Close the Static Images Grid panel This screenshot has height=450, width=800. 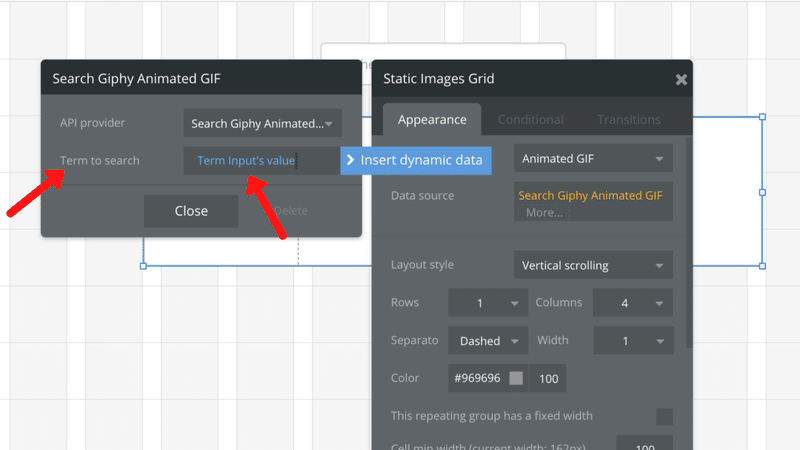681,79
